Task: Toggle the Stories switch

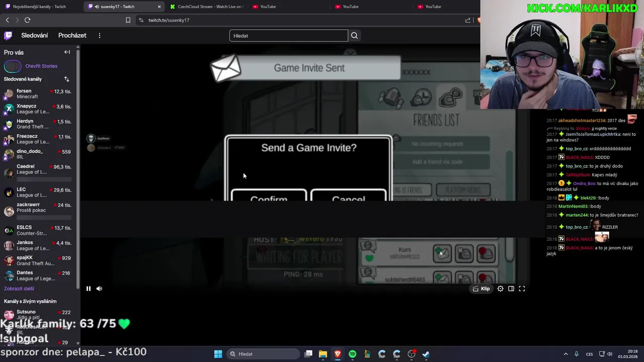Action: (x=13, y=66)
